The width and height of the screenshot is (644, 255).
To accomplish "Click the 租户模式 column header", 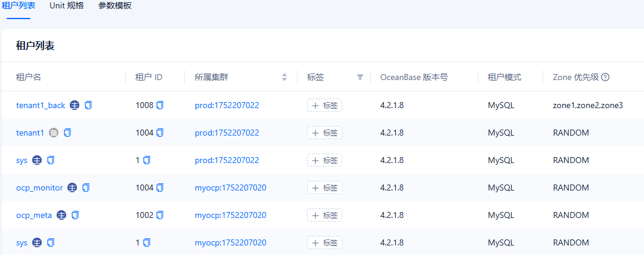I will [504, 77].
